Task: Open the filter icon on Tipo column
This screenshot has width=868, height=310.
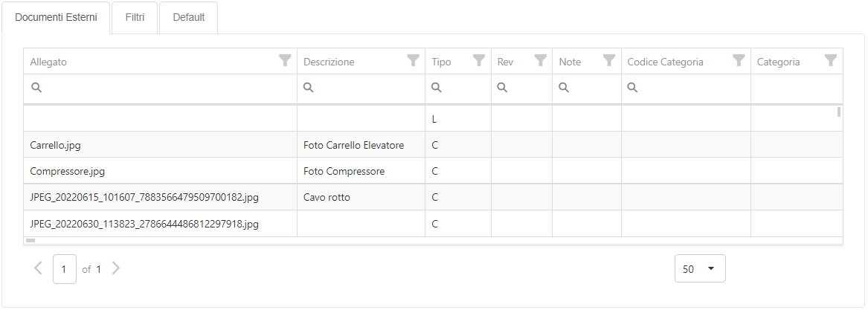Action: tap(480, 61)
